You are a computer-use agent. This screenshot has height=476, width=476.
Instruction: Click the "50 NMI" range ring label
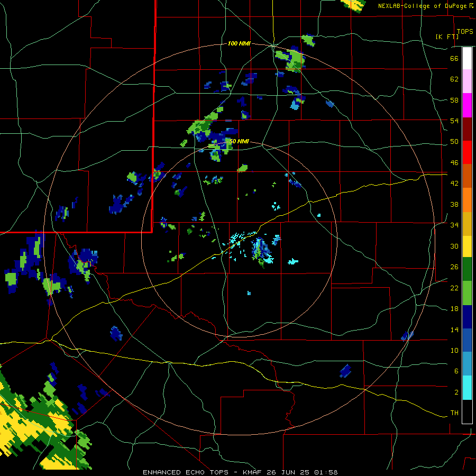239,141
